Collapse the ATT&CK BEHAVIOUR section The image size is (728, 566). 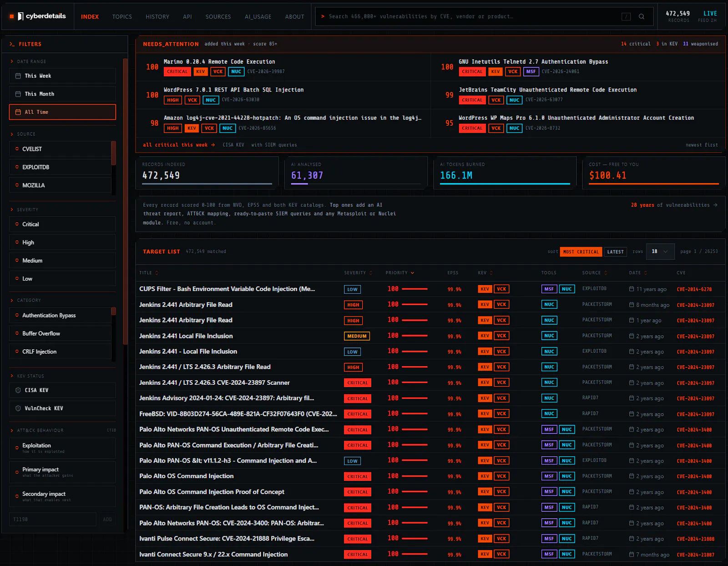pyautogui.click(x=37, y=430)
